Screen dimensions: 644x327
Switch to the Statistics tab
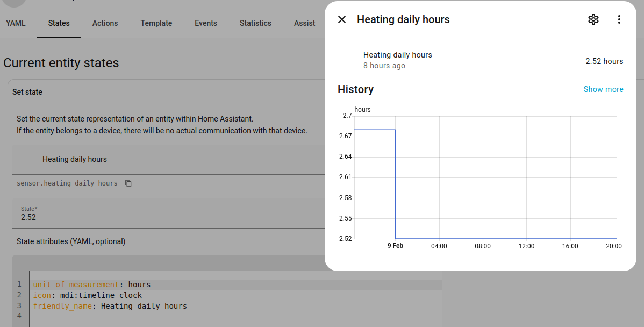point(255,23)
